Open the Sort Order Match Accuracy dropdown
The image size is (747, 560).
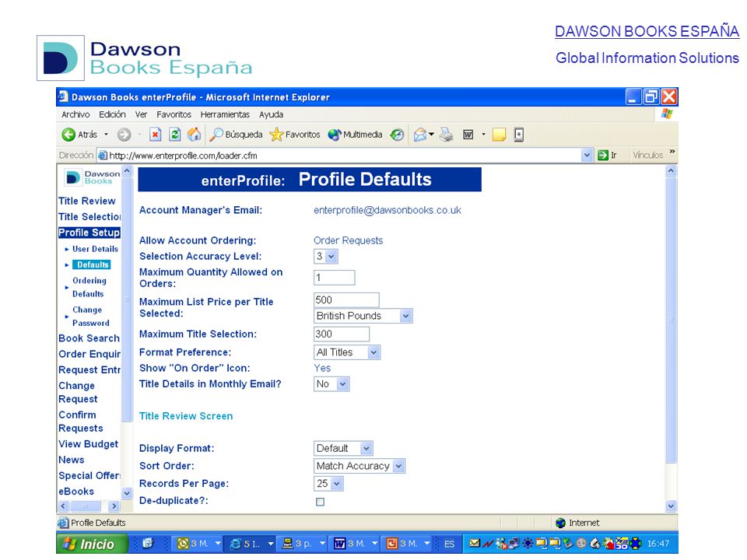tap(359, 466)
